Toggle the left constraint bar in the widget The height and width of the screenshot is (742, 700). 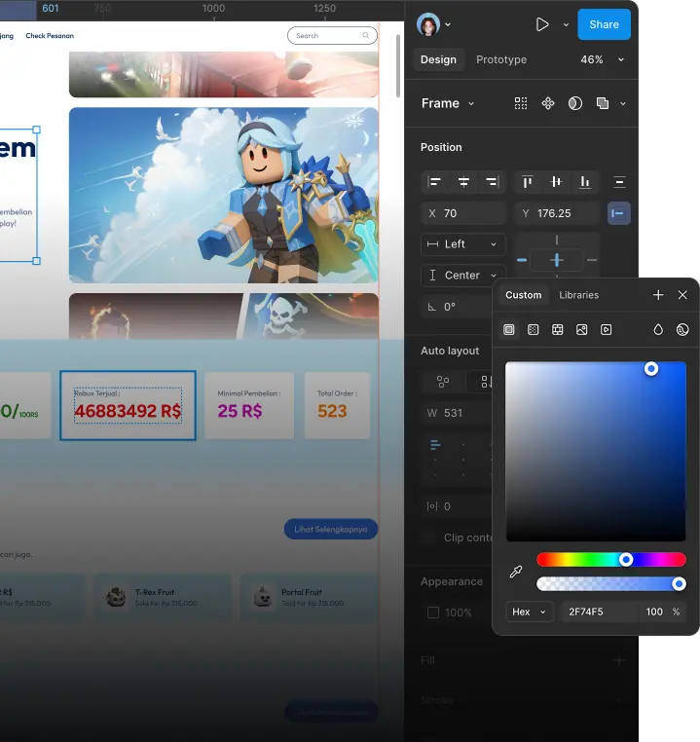522,260
